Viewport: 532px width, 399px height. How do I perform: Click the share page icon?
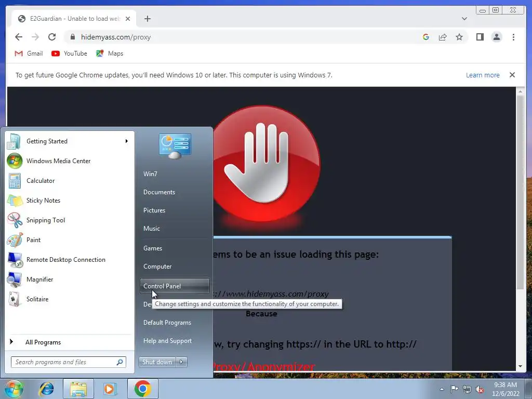pos(443,37)
